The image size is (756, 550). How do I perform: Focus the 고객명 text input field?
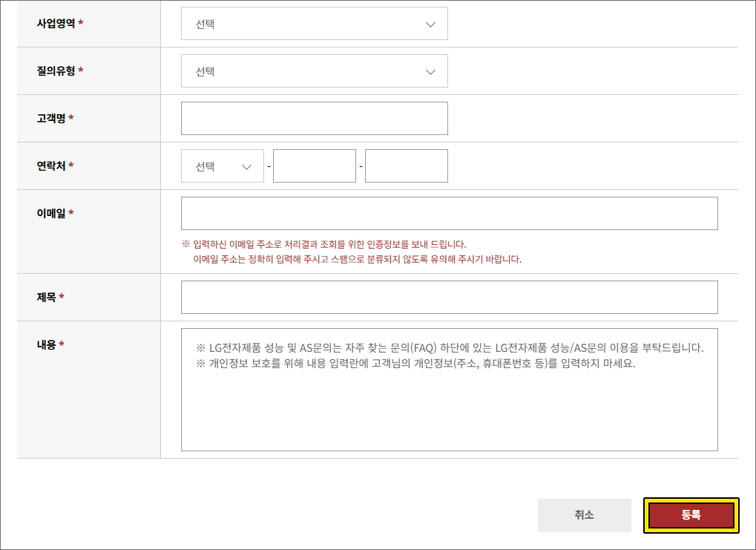(x=314, y=119)
